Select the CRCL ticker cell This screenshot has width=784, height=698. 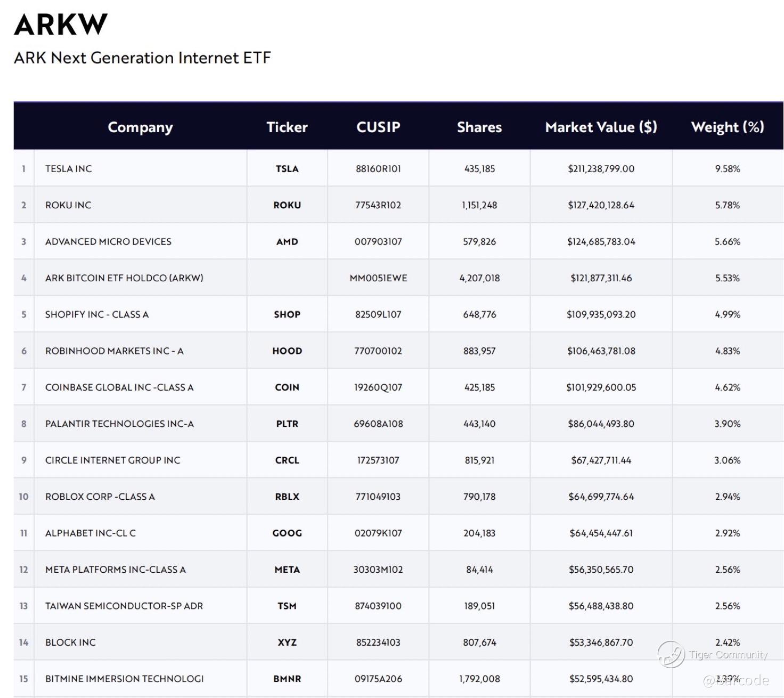click(x=287, y=460)
